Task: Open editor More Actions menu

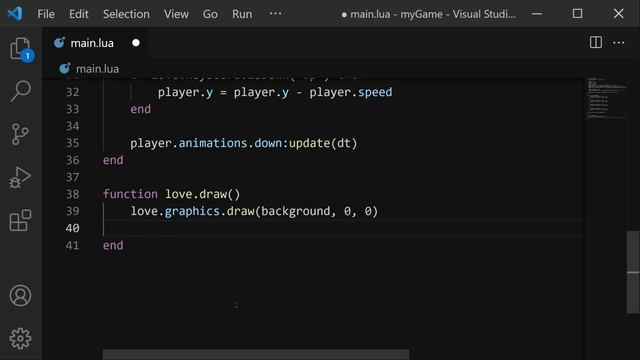Action: pos(618,42)
